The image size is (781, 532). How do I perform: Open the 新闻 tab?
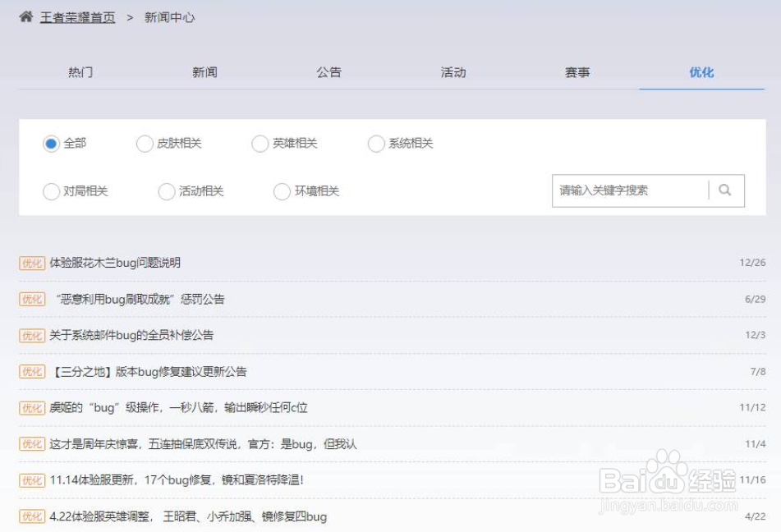(x=204, y=72)
